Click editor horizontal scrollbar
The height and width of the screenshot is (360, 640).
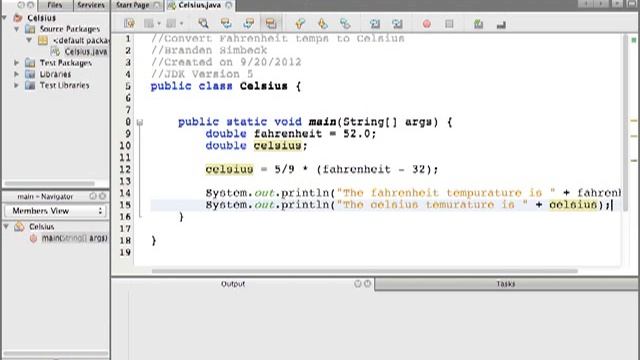364,271
